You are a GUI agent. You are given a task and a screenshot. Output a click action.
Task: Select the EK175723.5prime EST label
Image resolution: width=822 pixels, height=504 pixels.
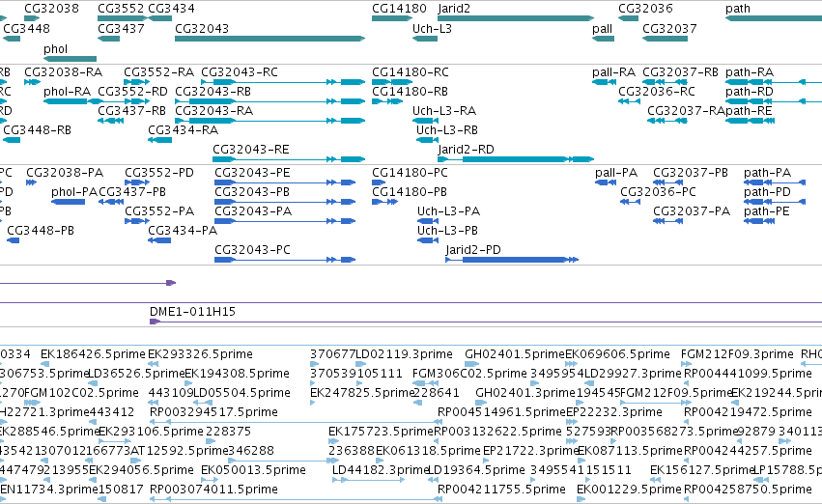coord(382,432)
